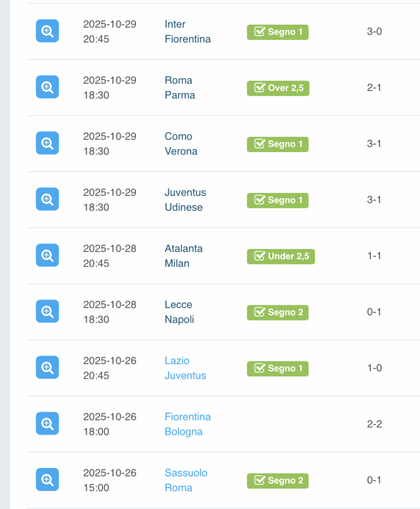This screenshot has height=509, width=420.
Task: Click the Under 2,5 prediction badge
Action: pos(281,256)
